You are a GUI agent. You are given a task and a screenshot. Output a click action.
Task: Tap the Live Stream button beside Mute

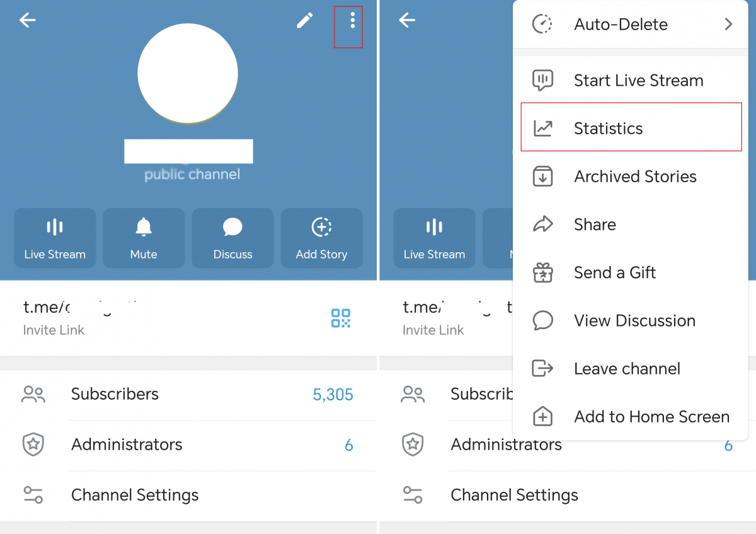coord(55,238)
